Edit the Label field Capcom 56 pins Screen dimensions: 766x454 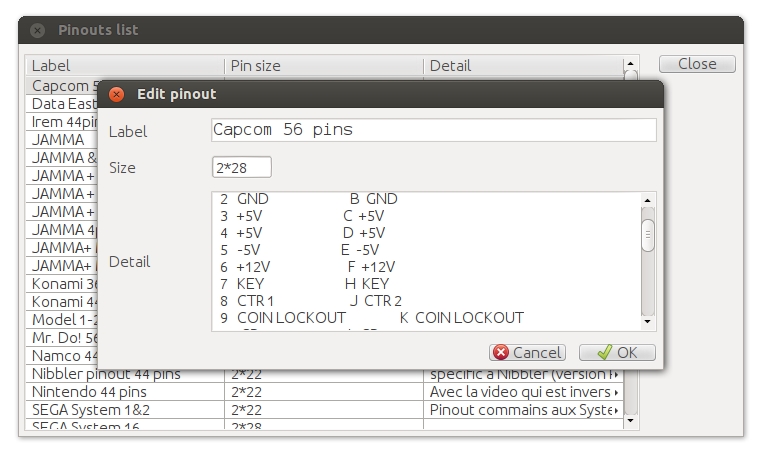(434, 130)
